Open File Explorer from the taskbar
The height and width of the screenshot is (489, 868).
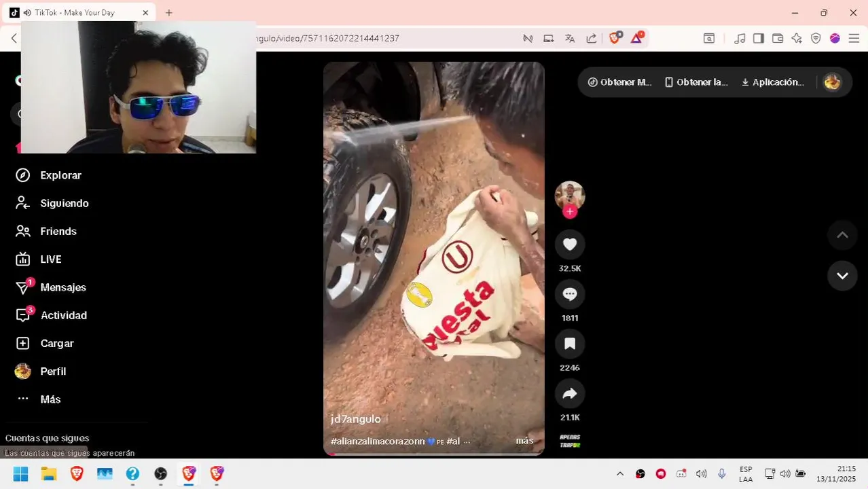pos(48,473)
